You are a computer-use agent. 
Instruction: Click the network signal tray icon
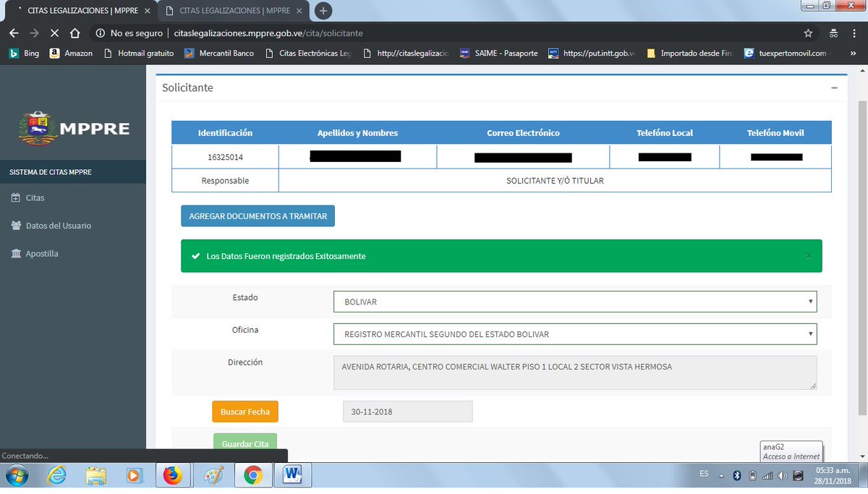click(767, 475)
